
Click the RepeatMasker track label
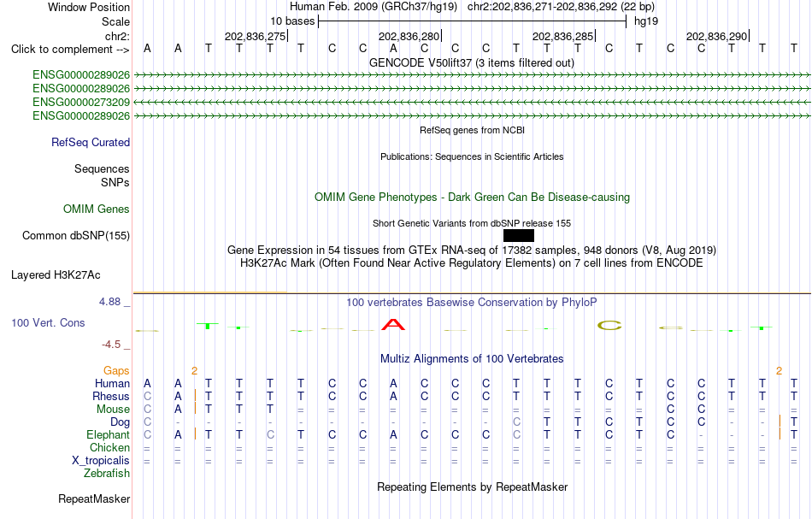tap(94, 498)
